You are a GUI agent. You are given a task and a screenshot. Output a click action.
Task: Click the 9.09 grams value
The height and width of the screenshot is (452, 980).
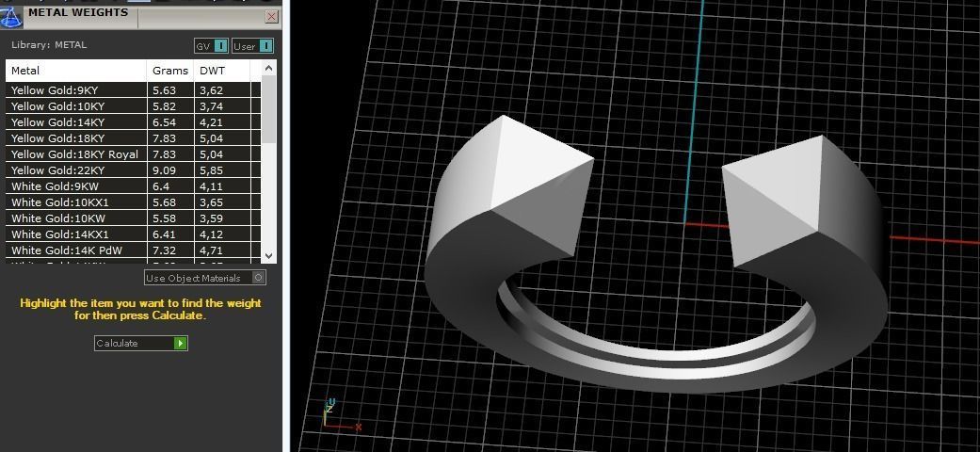[x=165, y=170]
